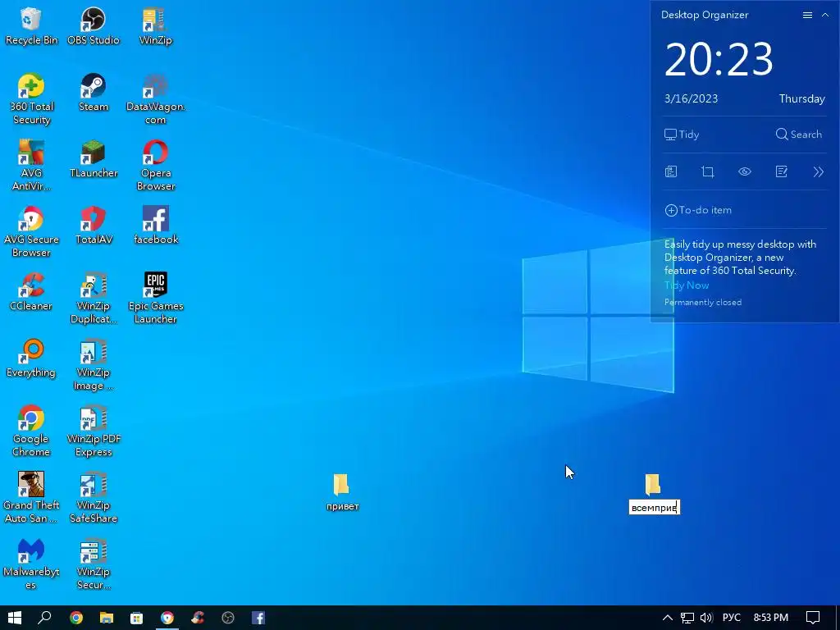Open AVG Secure Browser taskbar icon
This screenshot has width=840, height=630.
tap(167, 618)
